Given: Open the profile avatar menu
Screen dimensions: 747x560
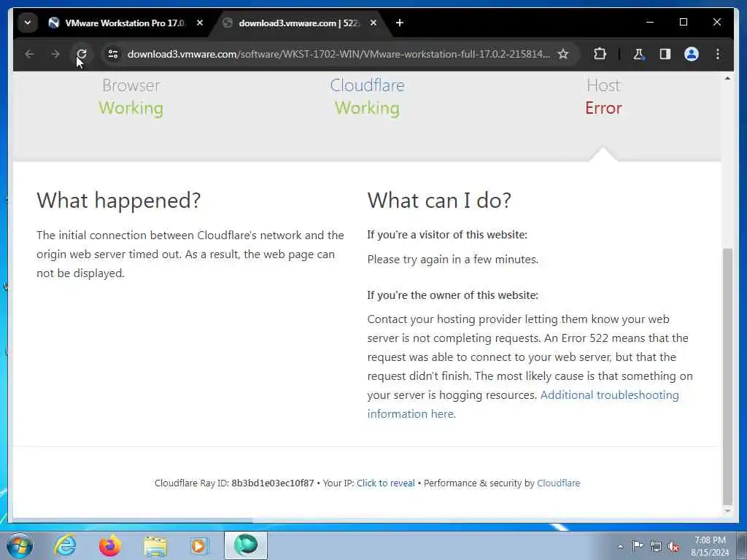Looking at the screenshot, I should (692, 54).
